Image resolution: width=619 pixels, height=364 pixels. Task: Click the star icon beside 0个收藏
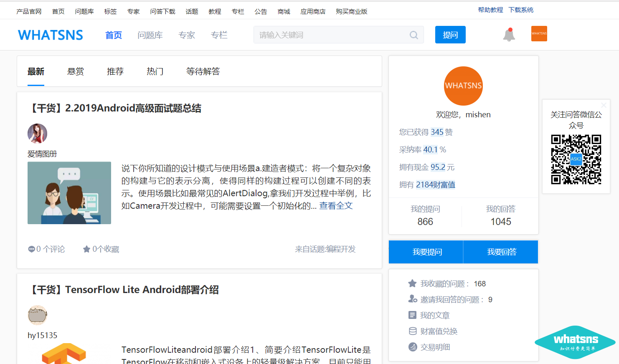[86, 249]
